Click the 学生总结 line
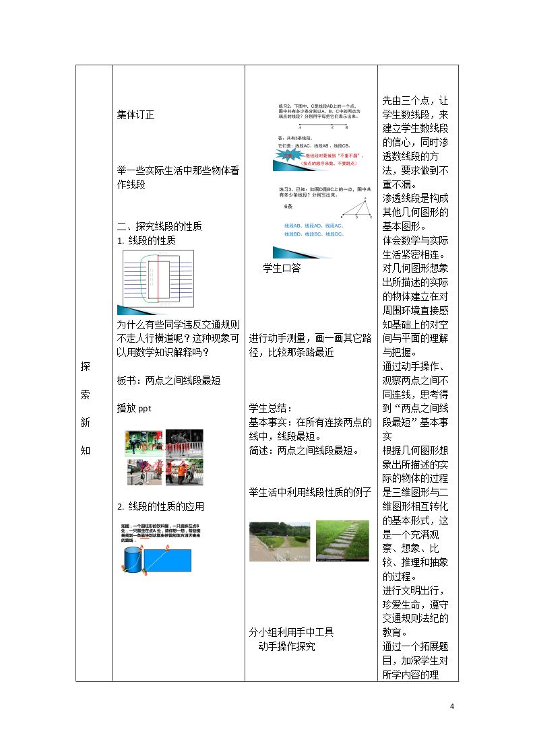 point(270,409)
